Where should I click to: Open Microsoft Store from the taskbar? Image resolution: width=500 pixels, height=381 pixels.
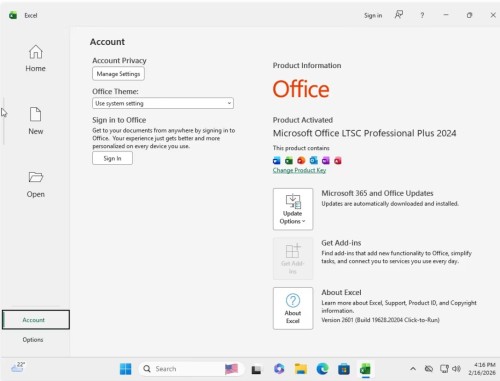344,369
